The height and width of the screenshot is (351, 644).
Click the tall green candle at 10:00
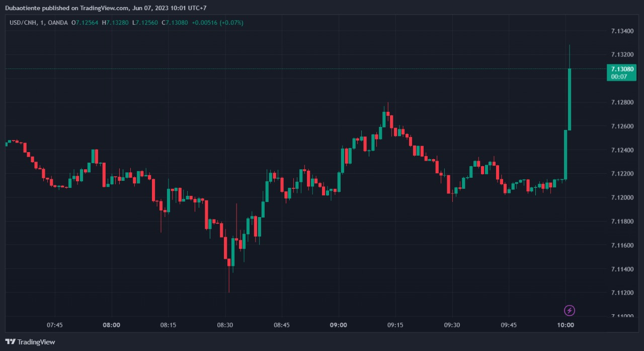[570, 99]
